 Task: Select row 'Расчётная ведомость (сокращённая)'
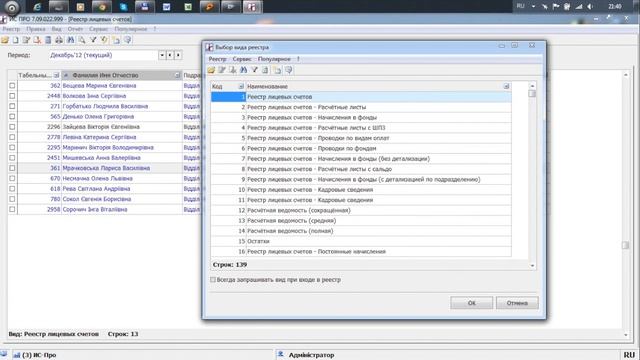coord(361,210)
